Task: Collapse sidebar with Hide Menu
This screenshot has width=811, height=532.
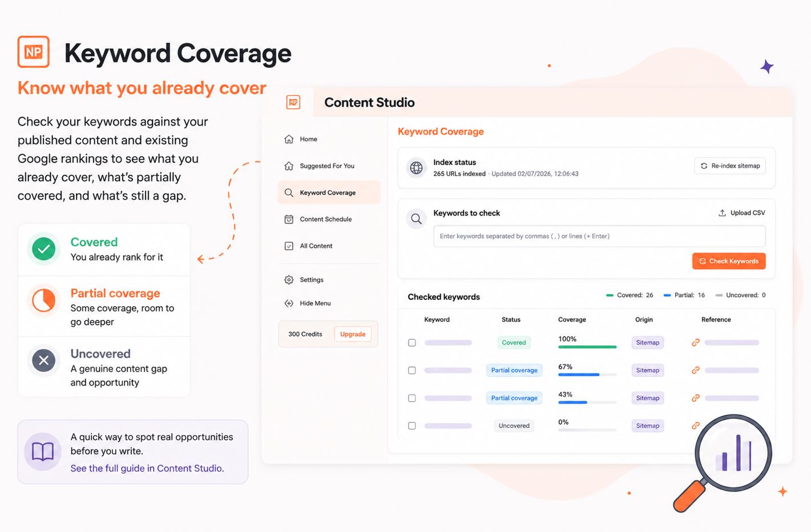Action: tap(329, 303)
